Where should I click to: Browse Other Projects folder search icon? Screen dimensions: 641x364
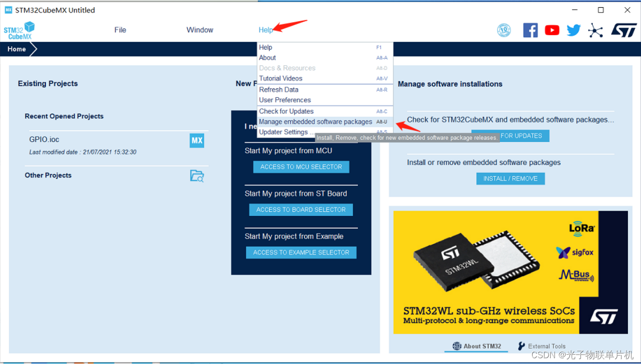[197, 176]
